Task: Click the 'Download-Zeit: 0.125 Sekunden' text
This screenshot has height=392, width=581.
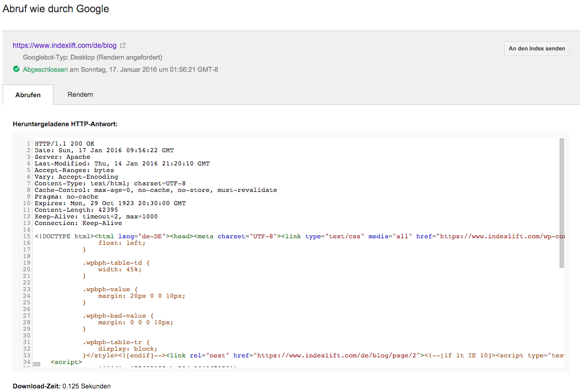Action: pos(62,386)
